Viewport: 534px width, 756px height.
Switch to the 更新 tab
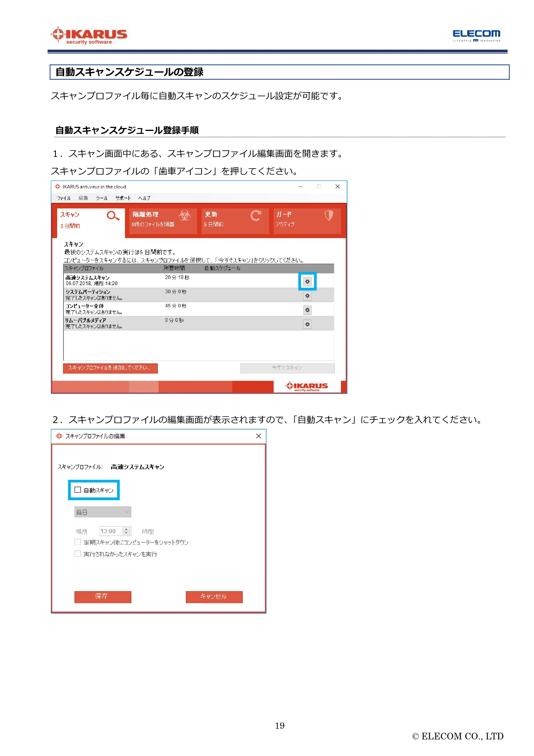(x=235, y=221)
